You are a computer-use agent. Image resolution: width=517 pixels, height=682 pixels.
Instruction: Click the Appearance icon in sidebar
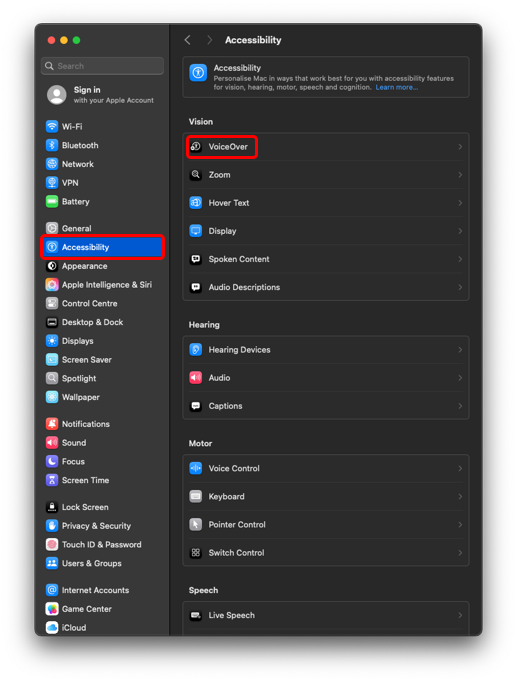52,266
